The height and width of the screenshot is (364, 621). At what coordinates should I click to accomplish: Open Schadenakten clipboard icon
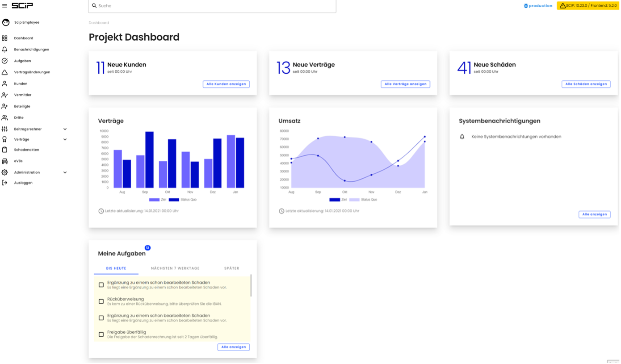coord(5,150)
